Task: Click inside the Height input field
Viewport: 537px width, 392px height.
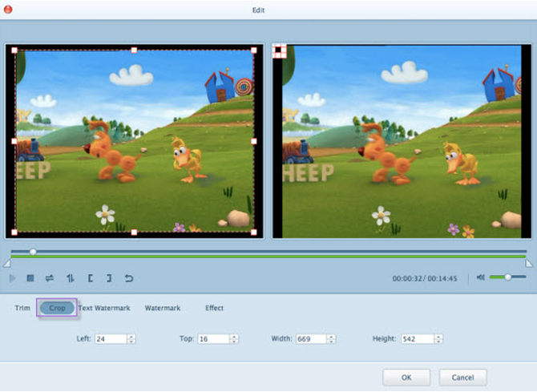Action: click(x=417, y=339)
